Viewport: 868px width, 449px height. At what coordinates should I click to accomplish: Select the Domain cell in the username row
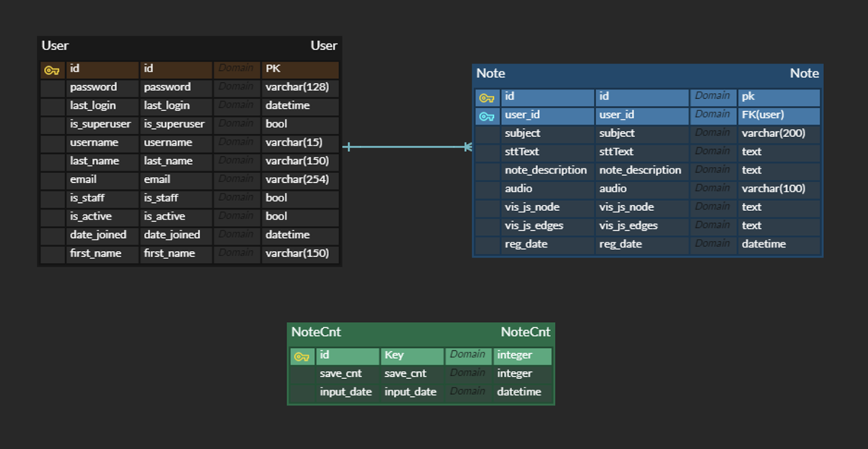click(236, 143)
